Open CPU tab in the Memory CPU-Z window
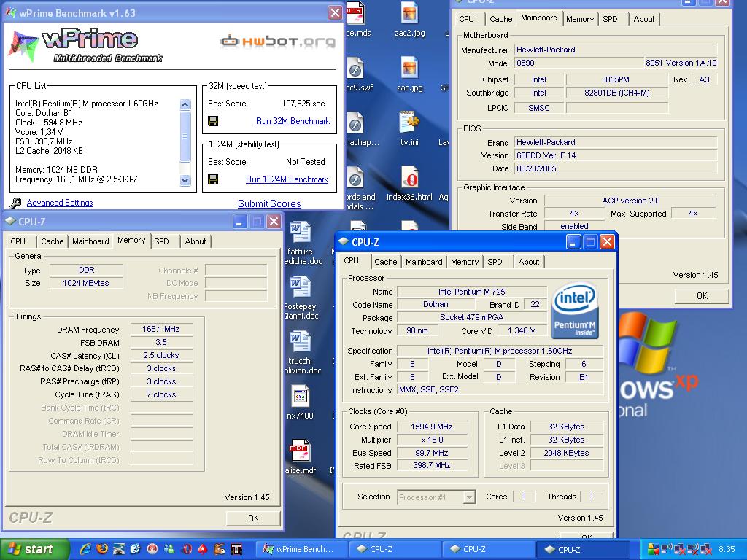The height and width of the screenshot is (560, 747). (18, 241)
